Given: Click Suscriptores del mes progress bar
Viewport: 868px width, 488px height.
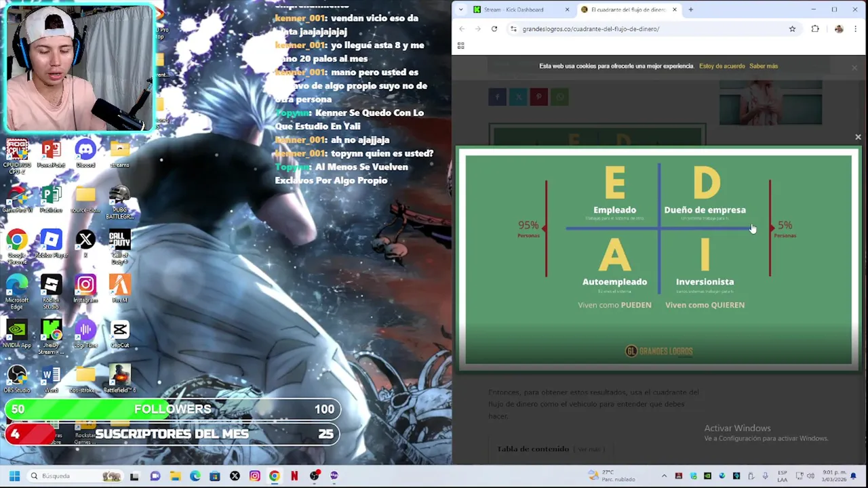Looking at the screenshot, I should pos(172,434).
